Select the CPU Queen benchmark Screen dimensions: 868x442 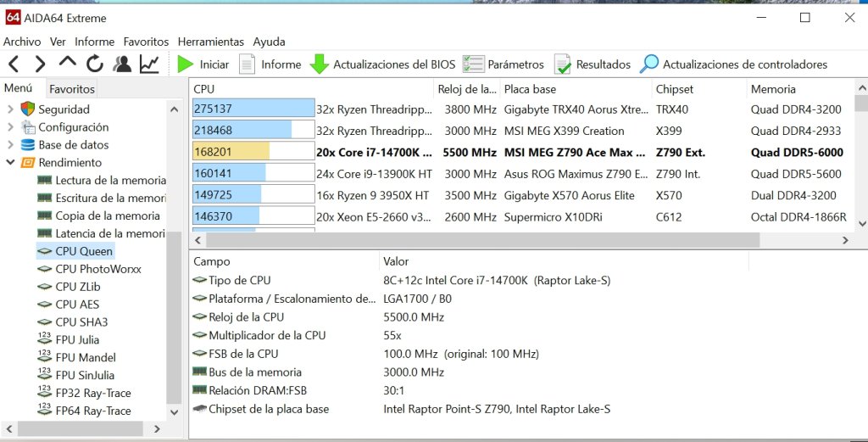click(75, 251)
